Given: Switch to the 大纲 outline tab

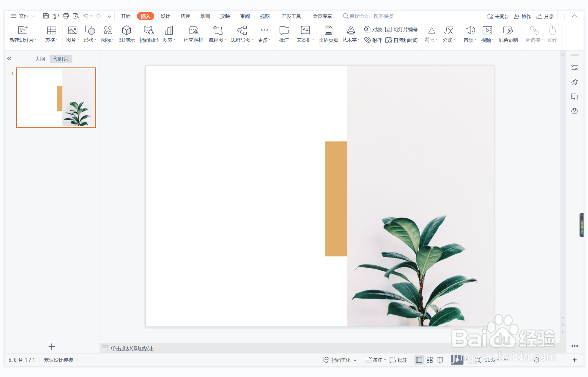Looking at the screenshot, I should pos(40,59).
